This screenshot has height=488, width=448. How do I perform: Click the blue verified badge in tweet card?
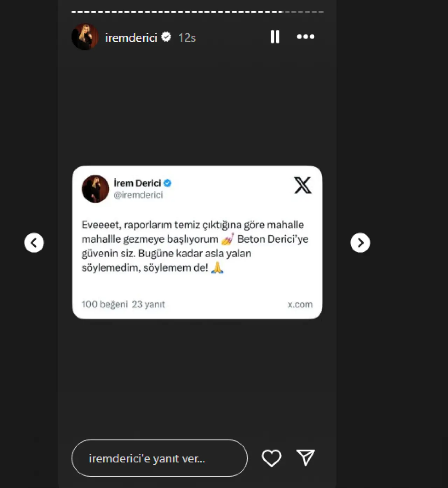[168, 183]
